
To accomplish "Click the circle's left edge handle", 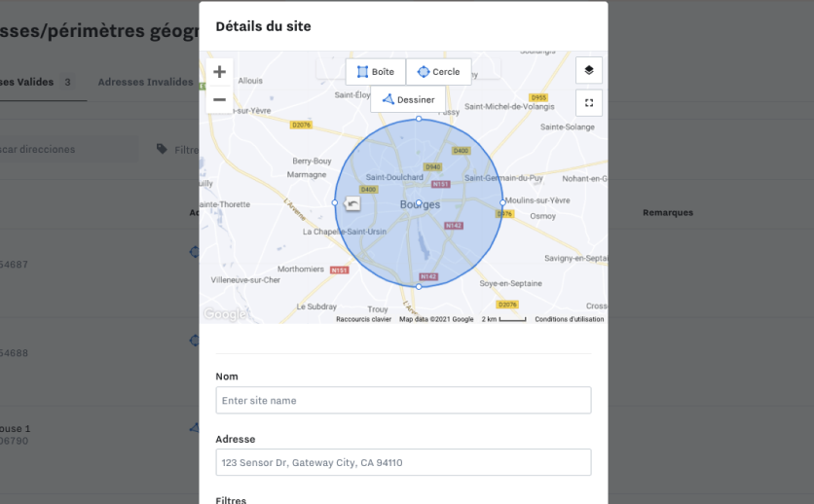I will coord(334,202).
